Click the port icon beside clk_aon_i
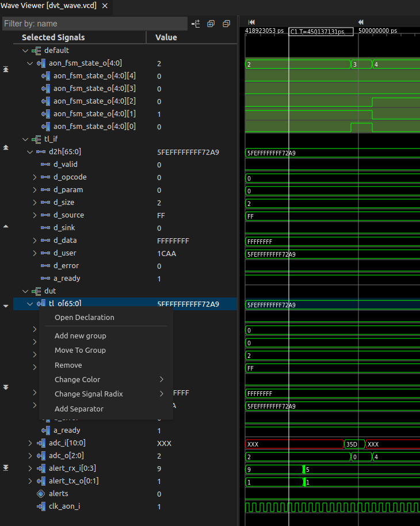Viewport: 420px width, 526px height. pos(41,506)
